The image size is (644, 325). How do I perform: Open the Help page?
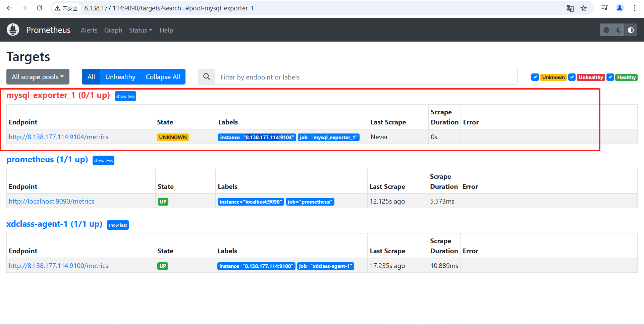166,30
